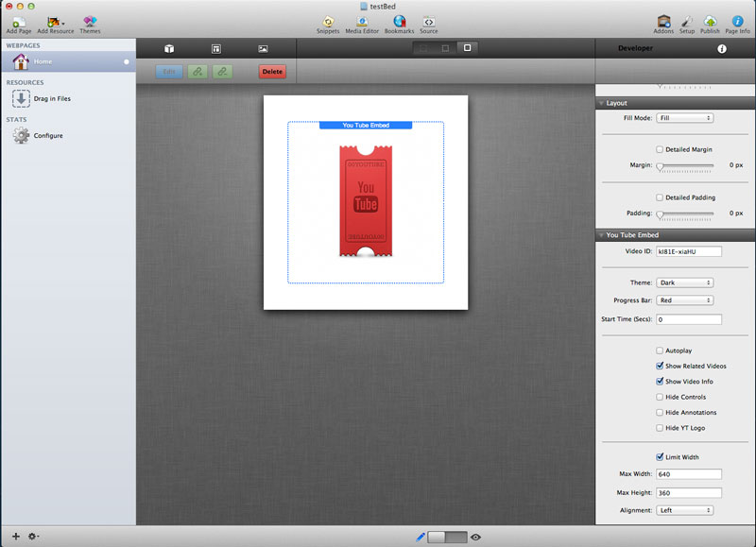The image size is (756, 547).
Task: Enable the Autoplay checkbox
Action: point(660,350)
